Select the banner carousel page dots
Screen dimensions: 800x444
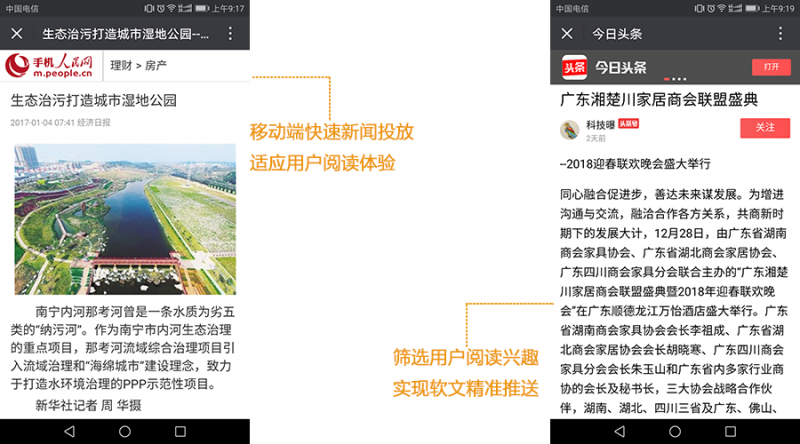tap(674, 78)
